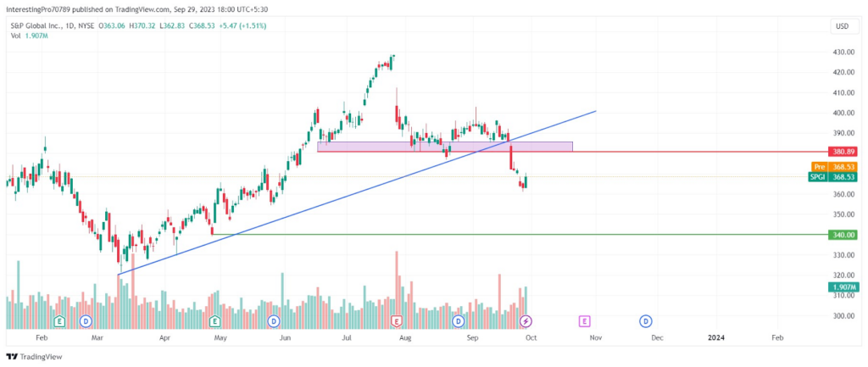Click the 400.00 price axis label
Image resolution: width=868 pixels, height=367 pixels.
coord(842,113)
